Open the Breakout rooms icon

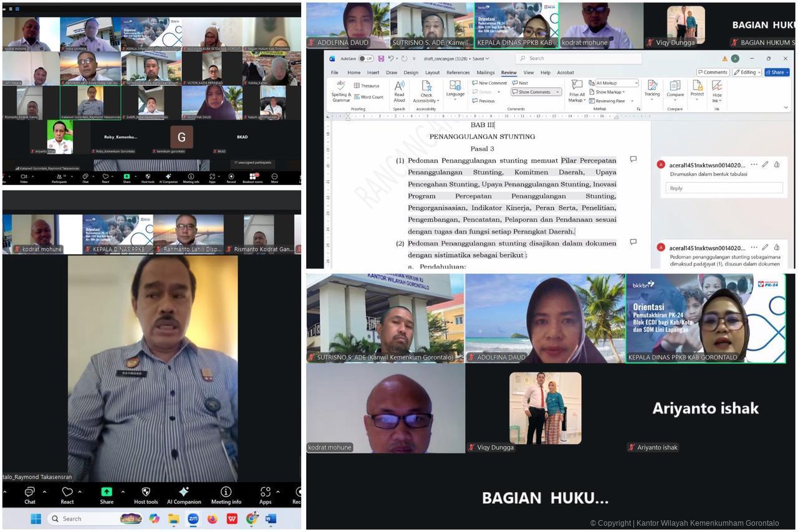click(x=253, y=177)
